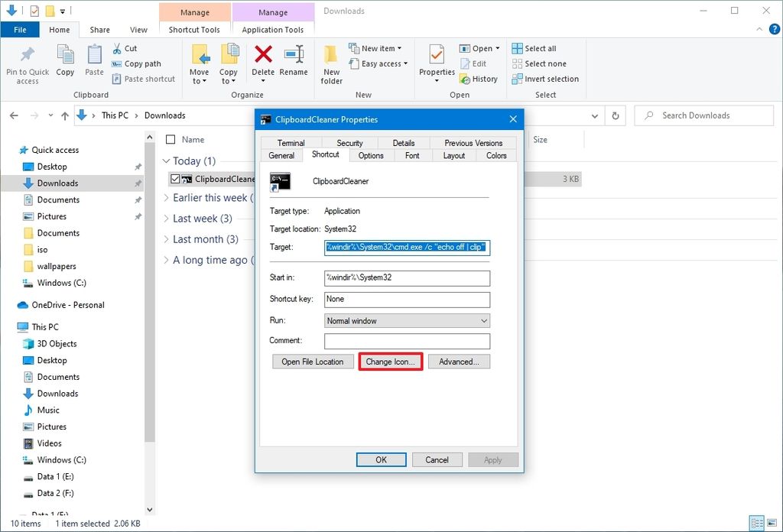Collapse the Today group in the file list
Screen dimensions: 783x532
coord(167,161)
